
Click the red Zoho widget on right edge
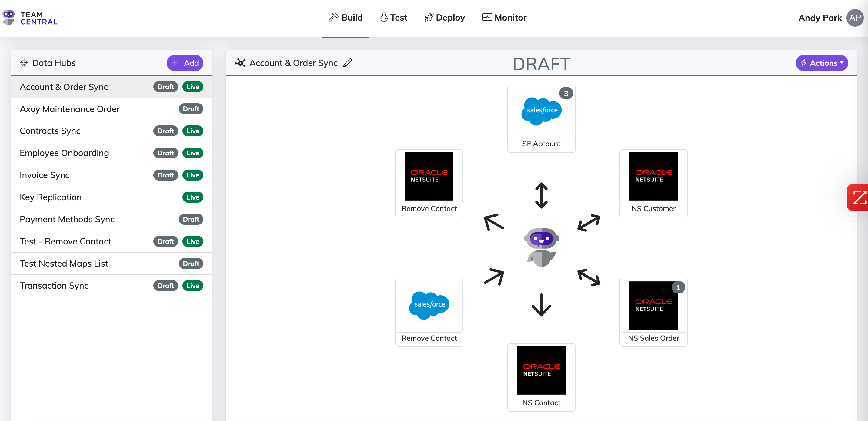click(x=858, y=197)
